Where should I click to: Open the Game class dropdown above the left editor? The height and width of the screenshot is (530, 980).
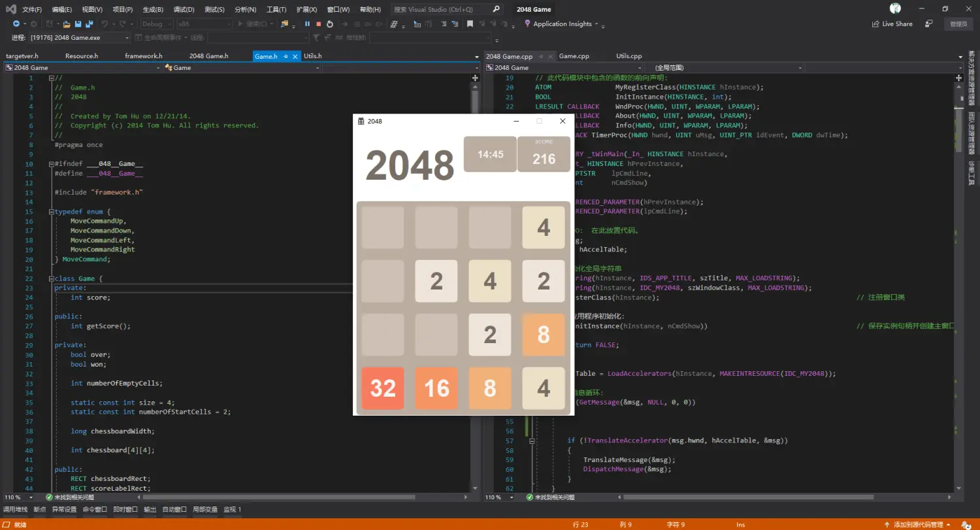point(242,67)
